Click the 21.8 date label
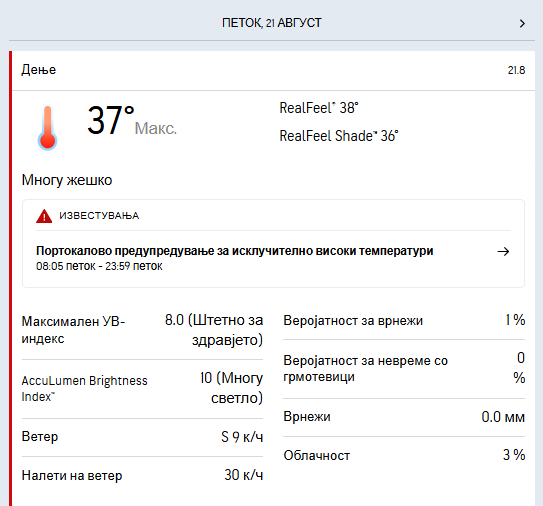Screen dimensions: 543x506 click(x=516, y=70)
